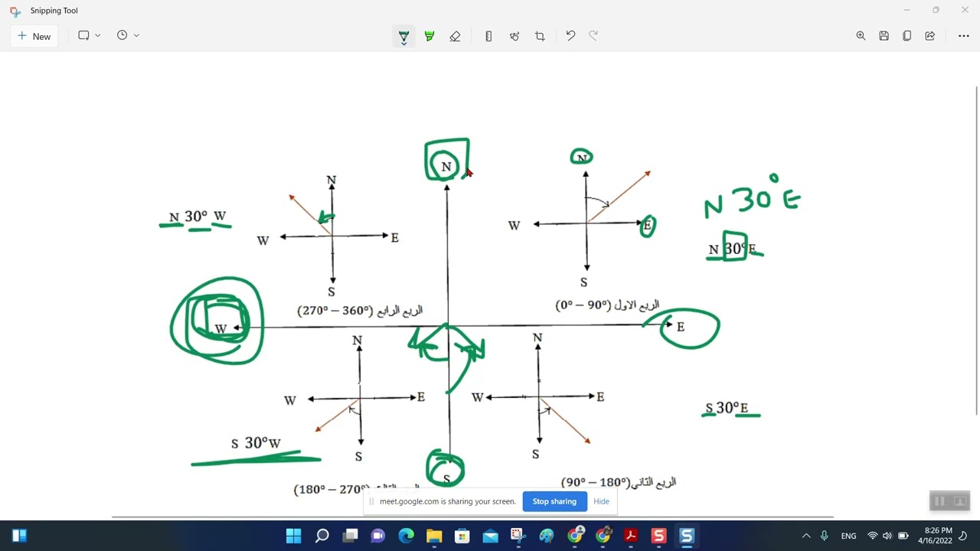Open the Windows Start menu

[294, 536]
